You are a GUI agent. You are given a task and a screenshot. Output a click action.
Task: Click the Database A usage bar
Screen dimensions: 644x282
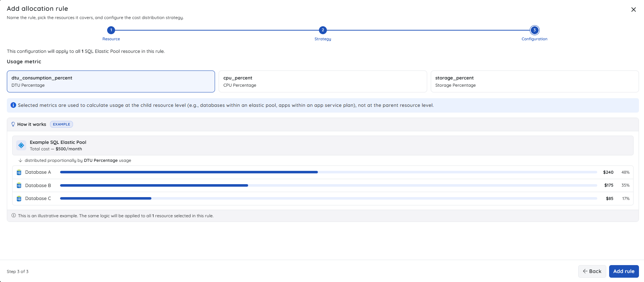328,172
